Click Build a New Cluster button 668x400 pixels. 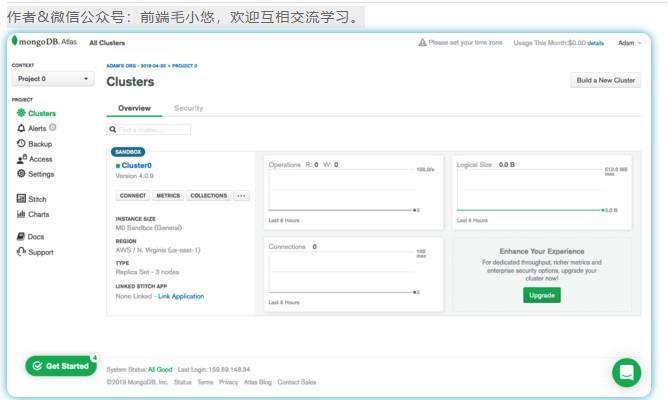click(x=605, y=80)
